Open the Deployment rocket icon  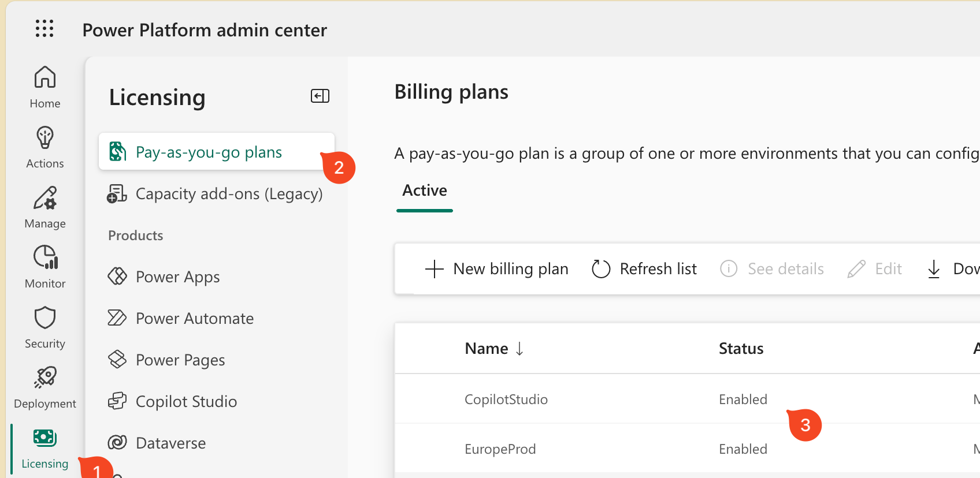[x=45, y=378]
